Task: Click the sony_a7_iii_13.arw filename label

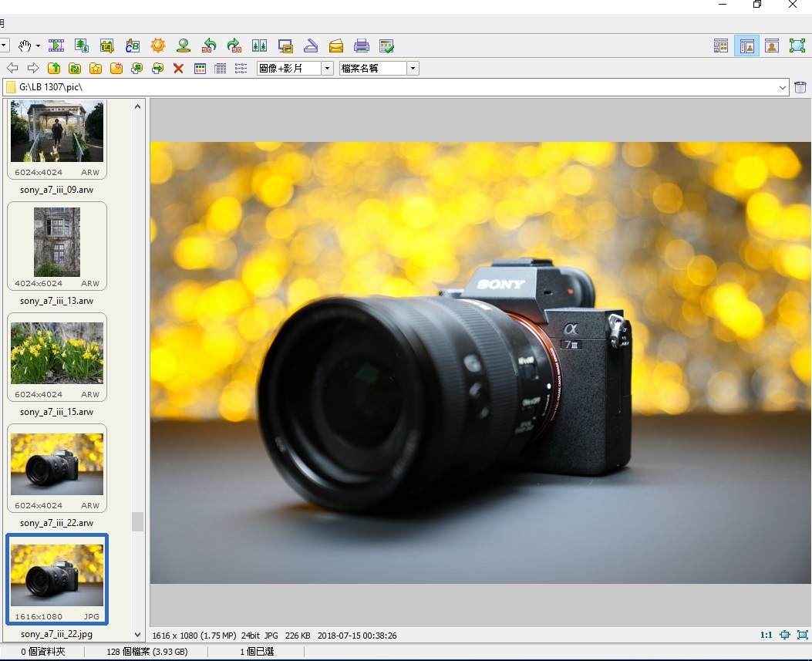Action: (x=57, y=301)
